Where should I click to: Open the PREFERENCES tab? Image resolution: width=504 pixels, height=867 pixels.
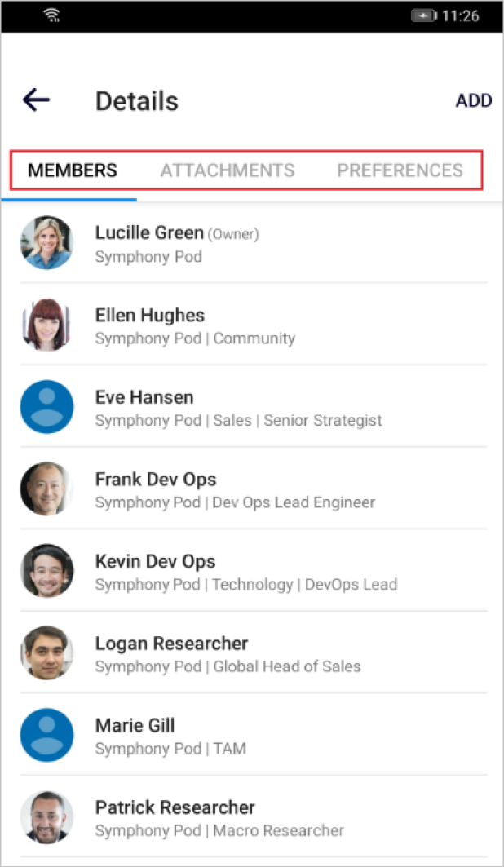pyautogui.click(x=400, y=170)
